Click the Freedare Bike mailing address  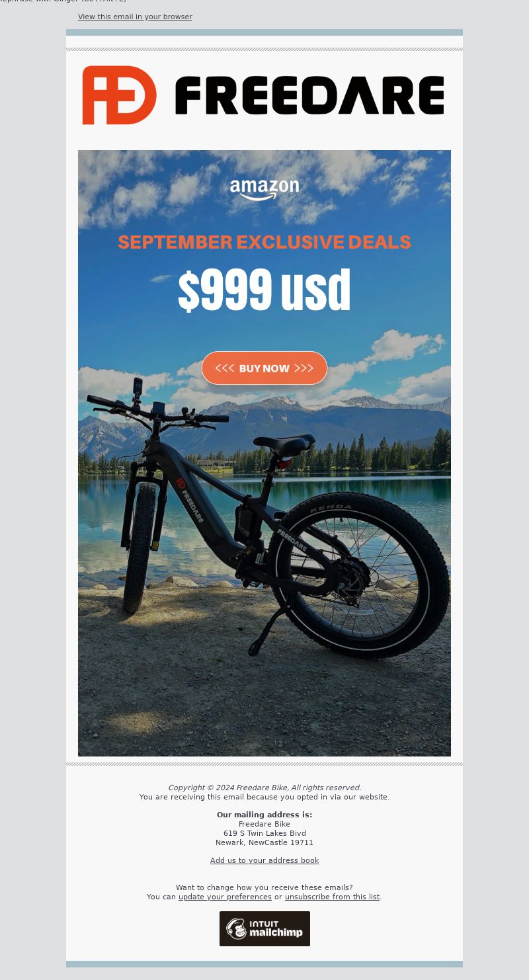click(x=264, y=833)
